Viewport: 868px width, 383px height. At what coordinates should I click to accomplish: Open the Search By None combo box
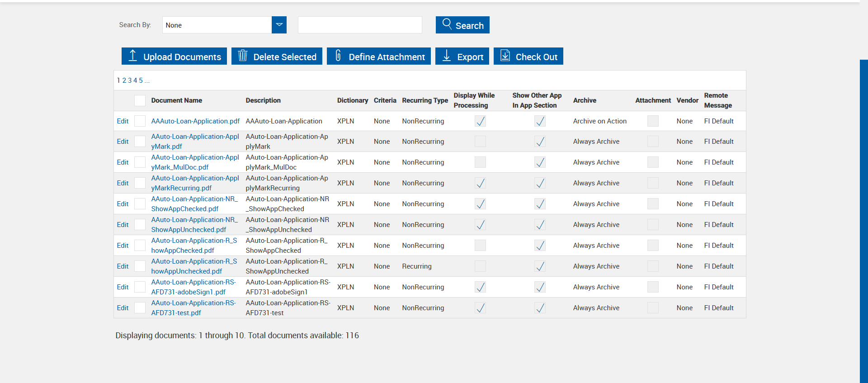(x=217, y=25)
